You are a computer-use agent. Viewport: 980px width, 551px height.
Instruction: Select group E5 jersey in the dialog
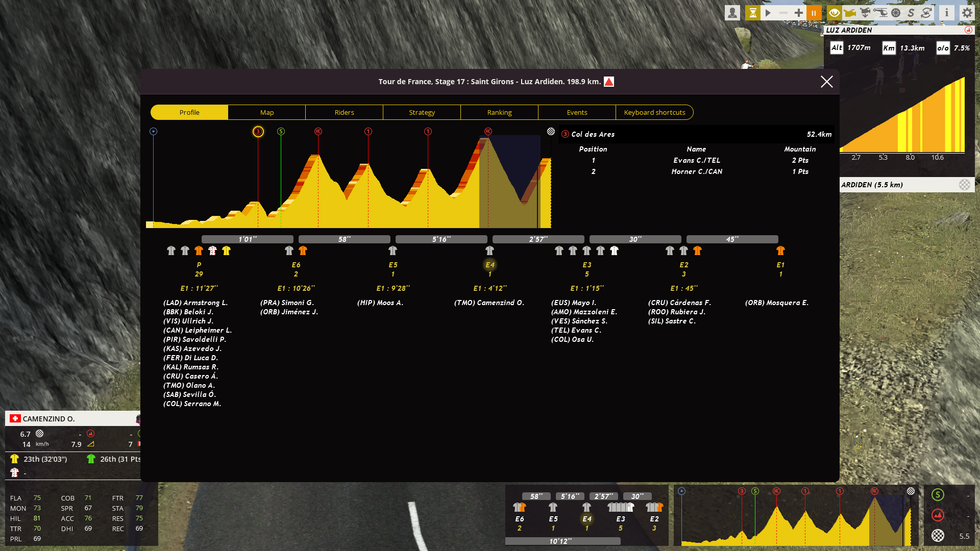(x=393, y=251)
